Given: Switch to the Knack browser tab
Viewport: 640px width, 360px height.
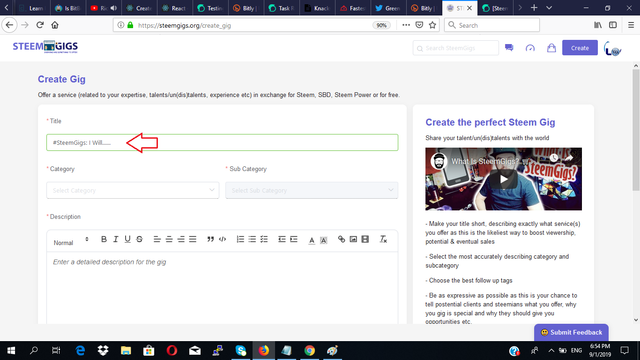Looking at the screenshot, I should coord(317,8).
